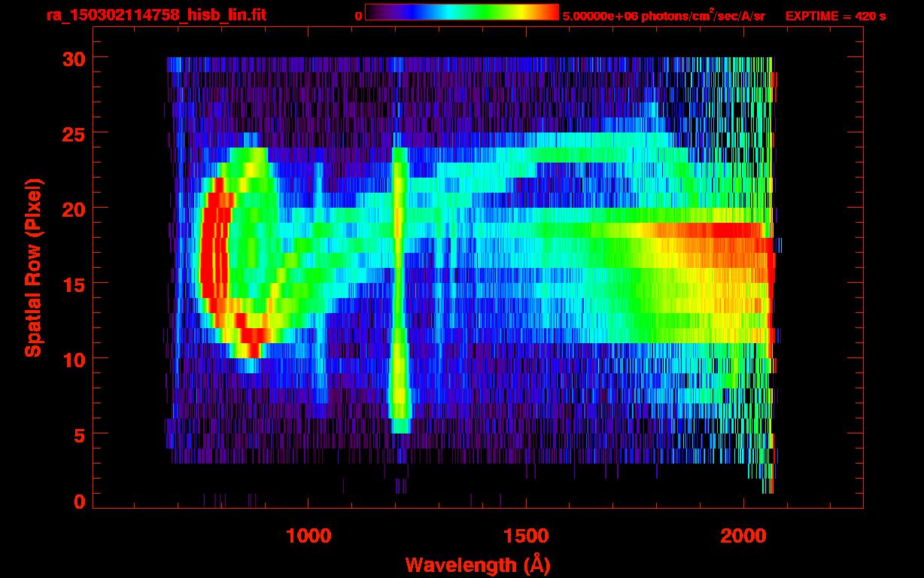The height and width of the screenshot is (578, 924).
Task: Click the color bar minimum value 0
Action: click(x=358, y=16)
